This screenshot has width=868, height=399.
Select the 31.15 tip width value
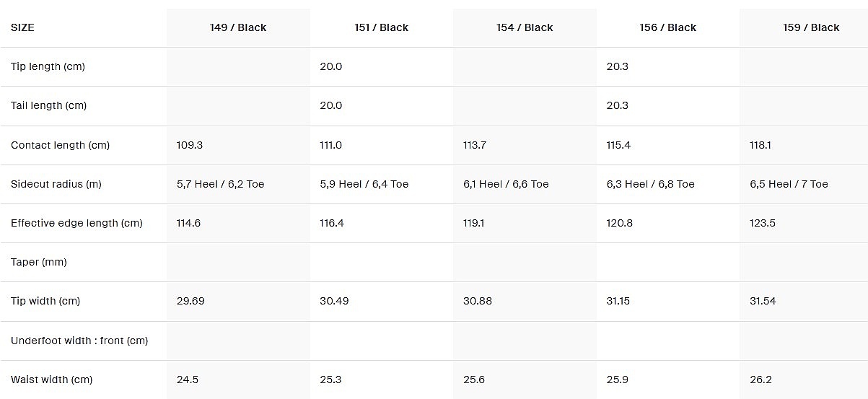click(x=618, y=301)
